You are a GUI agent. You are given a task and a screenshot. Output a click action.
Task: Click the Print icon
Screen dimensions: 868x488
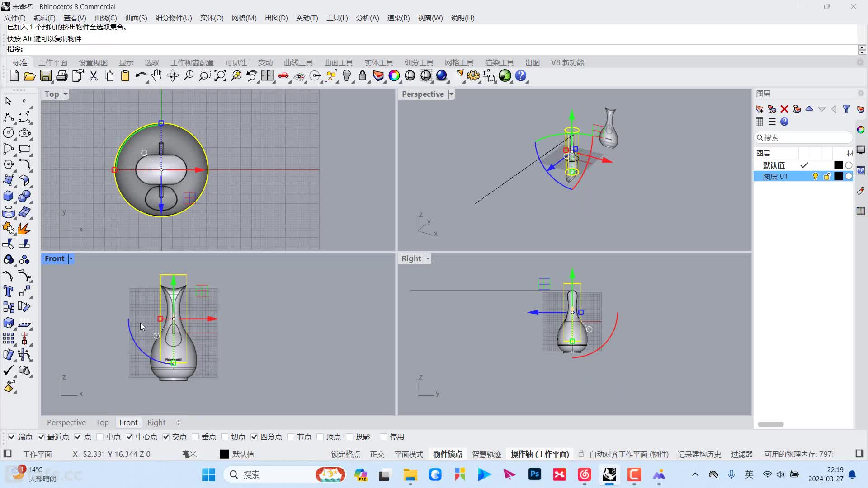pyautogui.click(x=62, y=76)
